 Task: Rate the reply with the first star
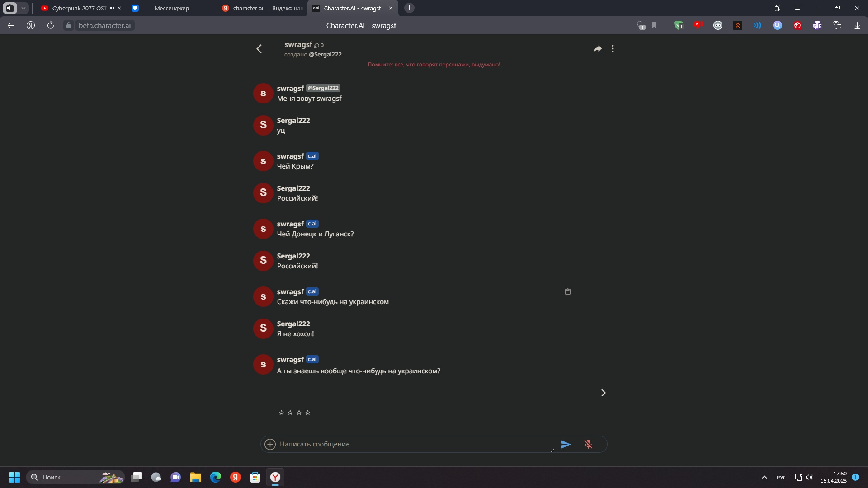tap(281, 413)
